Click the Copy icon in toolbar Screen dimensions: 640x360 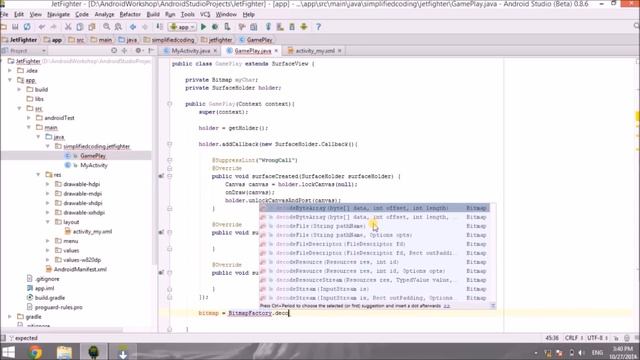(x=80, y=27)
